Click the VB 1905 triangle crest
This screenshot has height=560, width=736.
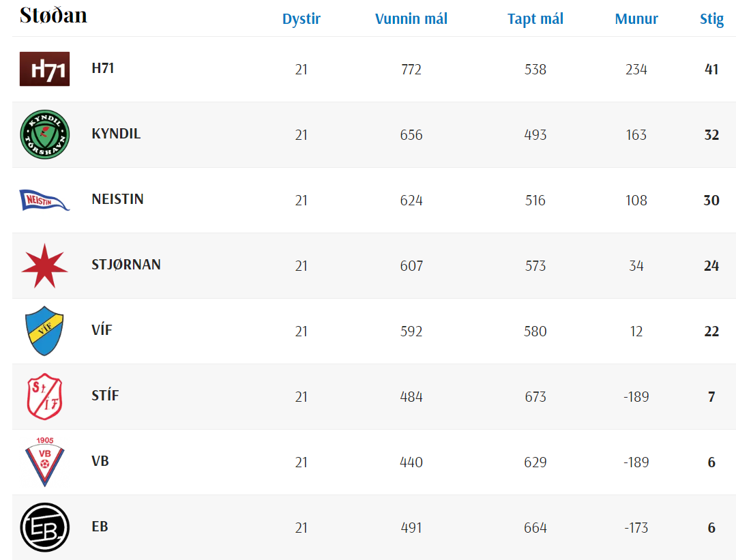point(44,461)
